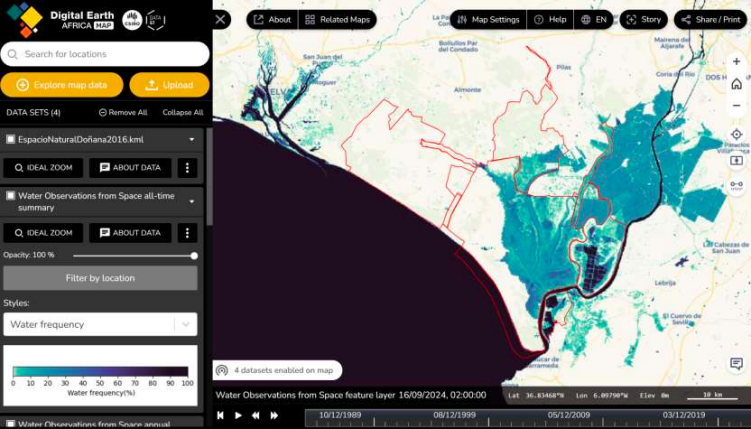The width and height of the screenshot is (751, 429).
Task: Play the timeline animation
Action: [x=238, y=415]
